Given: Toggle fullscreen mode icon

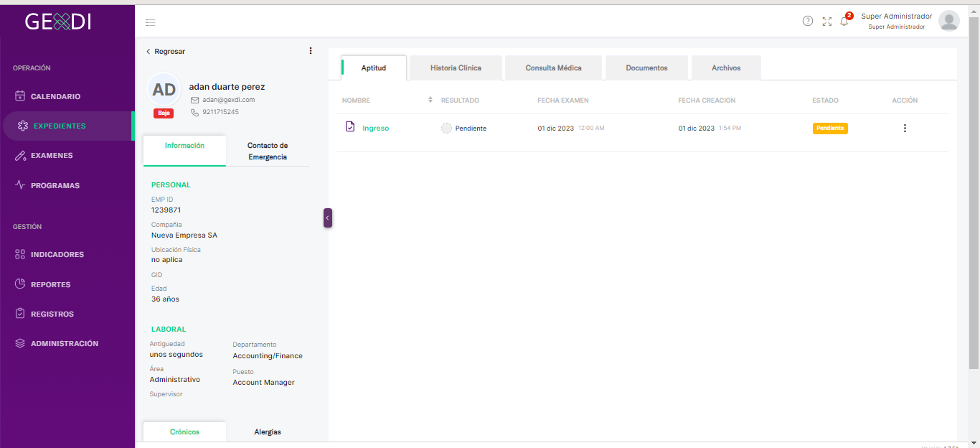Looking at the screenshot, I should point(827,22).
